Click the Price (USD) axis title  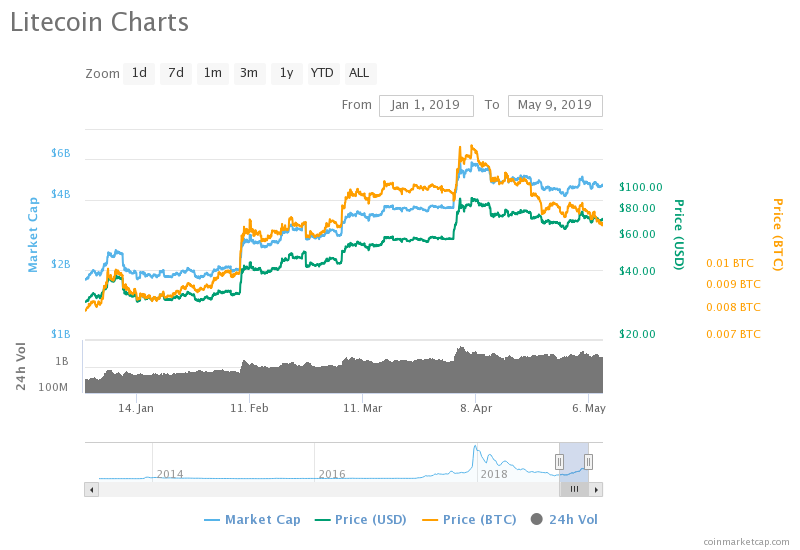pos(679,235)
